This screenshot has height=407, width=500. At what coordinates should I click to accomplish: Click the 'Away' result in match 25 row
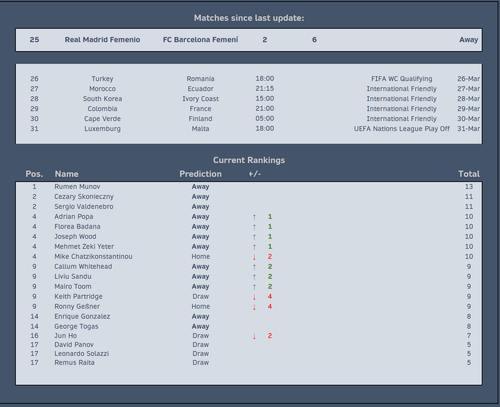(469, 40)
